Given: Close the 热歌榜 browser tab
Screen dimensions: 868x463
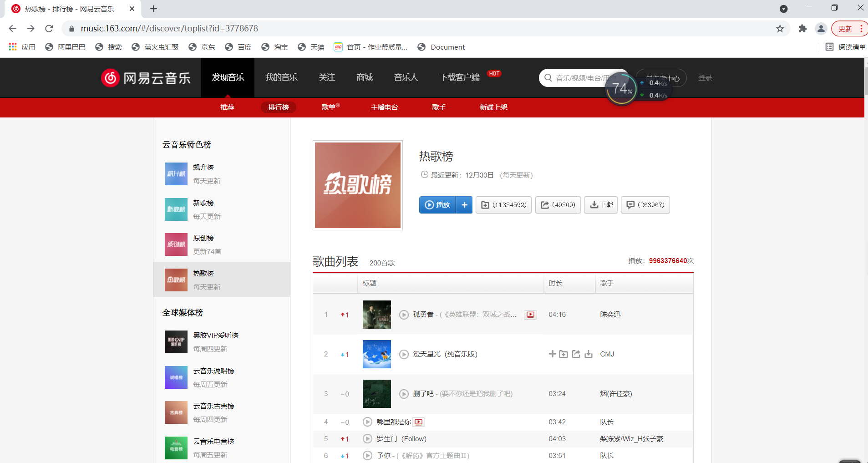Looking at the screenshot, I should point(132,9).
